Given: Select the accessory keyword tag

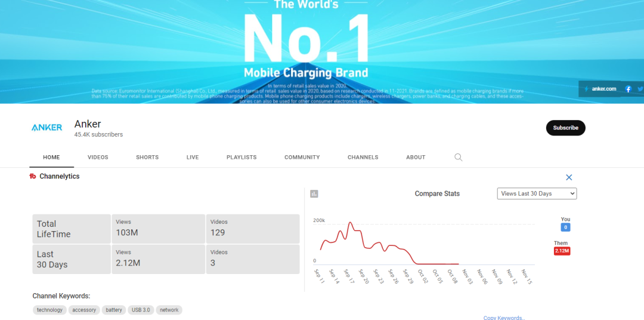Looking at the screenshot, I should pyautogui.click(x=84, y=310).
